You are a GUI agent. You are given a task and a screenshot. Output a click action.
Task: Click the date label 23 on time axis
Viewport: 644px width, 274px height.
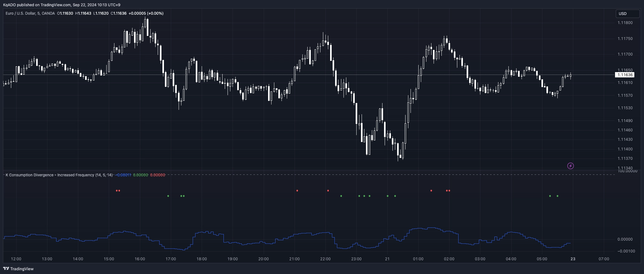(x=573, y=259)
